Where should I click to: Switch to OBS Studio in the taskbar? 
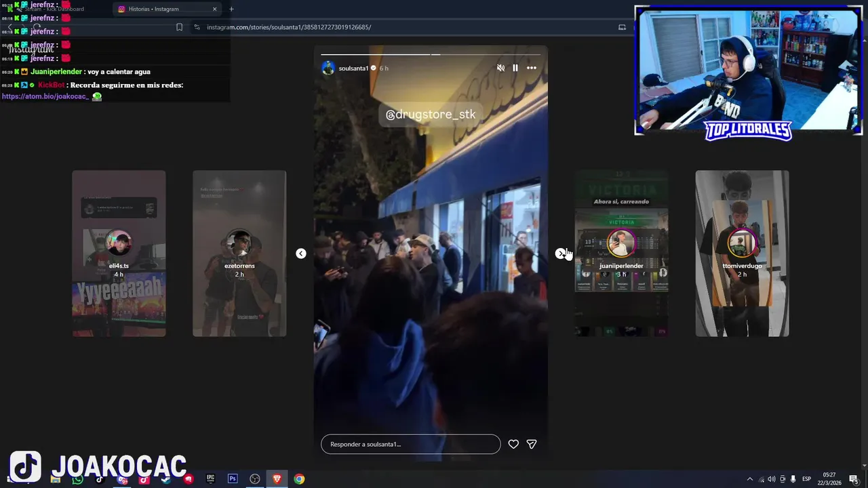255,479
